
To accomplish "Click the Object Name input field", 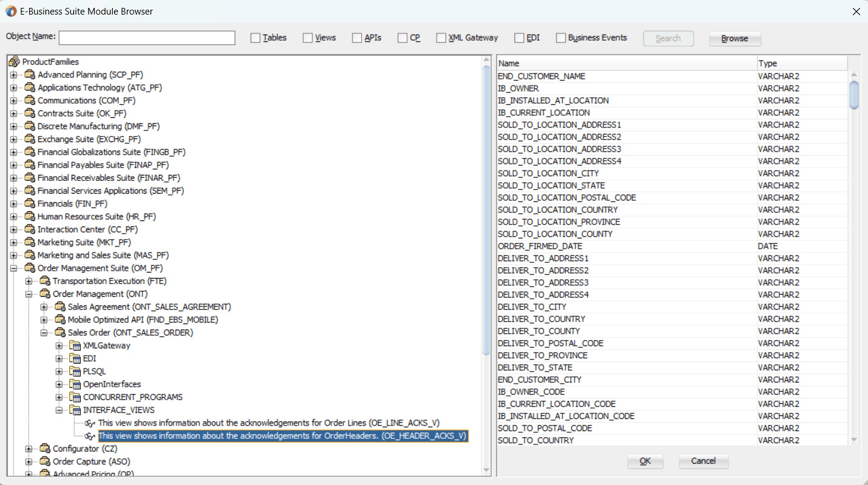I will [x=147, y=38].
